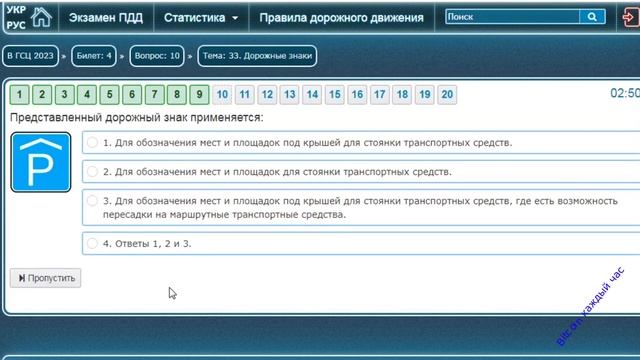Jump to question 9
This screenshot has height=360, width=640.
199,95
